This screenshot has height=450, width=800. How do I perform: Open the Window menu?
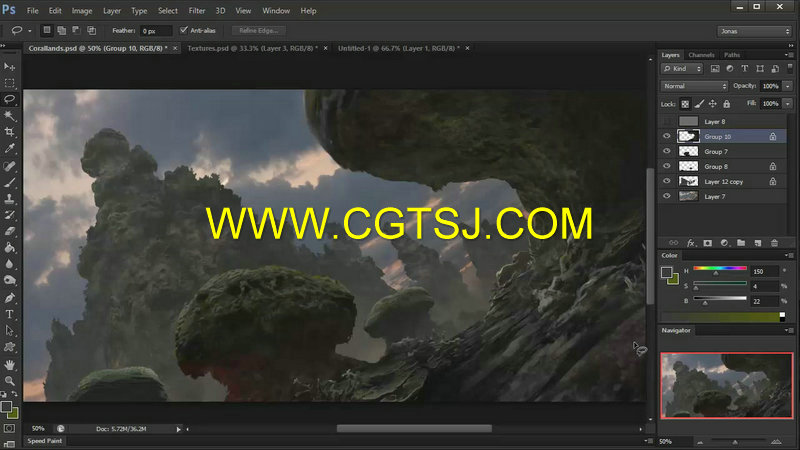[x=276, y=11]
